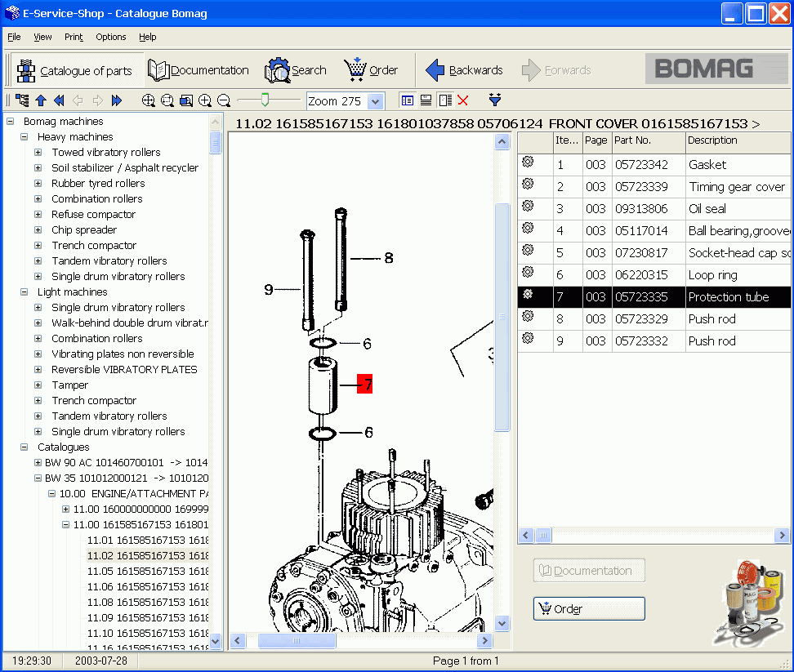The image size is (794, 672).
Task: Click the red X hide-list icon
Action: point(463,100)
